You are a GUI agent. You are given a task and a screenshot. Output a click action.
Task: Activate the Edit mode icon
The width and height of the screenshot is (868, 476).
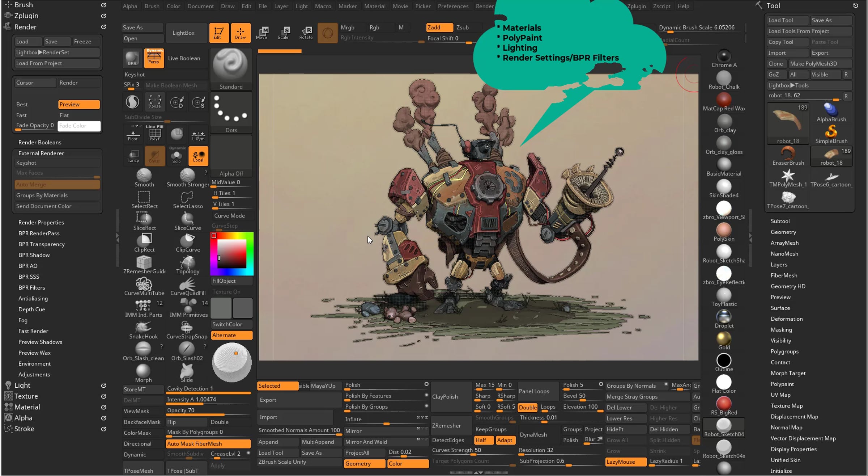click(x=219, y=33)
